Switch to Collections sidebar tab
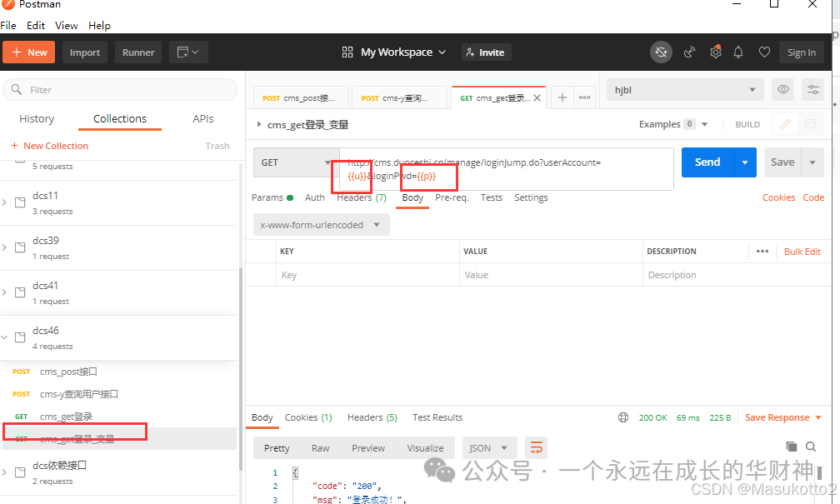The height and width of the screenshot is (504, 840). (120, 119)
